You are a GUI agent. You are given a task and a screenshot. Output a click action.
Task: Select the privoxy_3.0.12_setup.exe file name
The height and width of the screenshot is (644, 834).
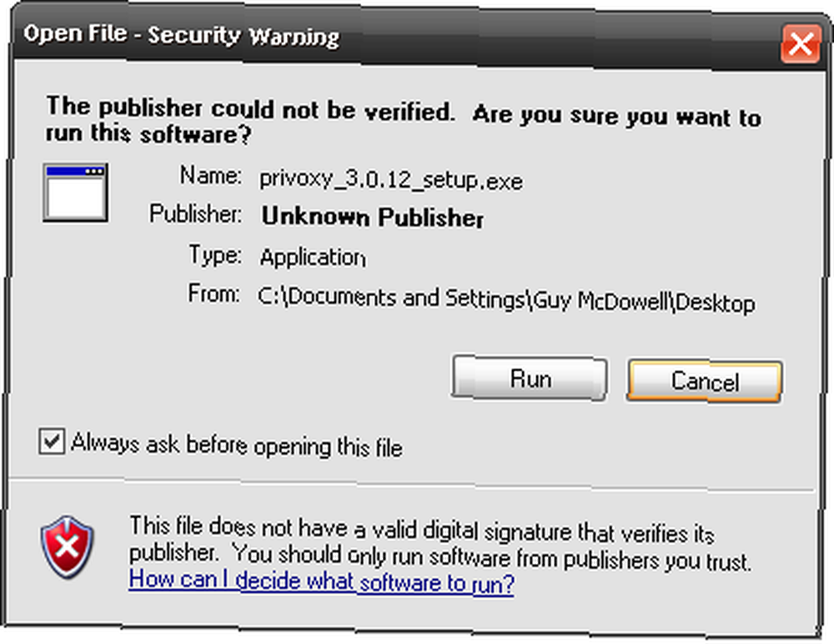391,180
